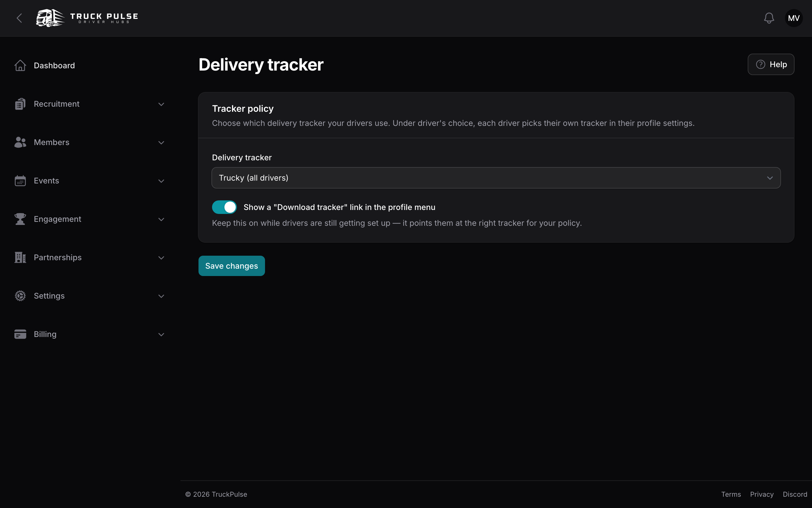This screenshot has width=812, height=508.
Task: Open the Privacy footer link
Action: pos(762,494)
